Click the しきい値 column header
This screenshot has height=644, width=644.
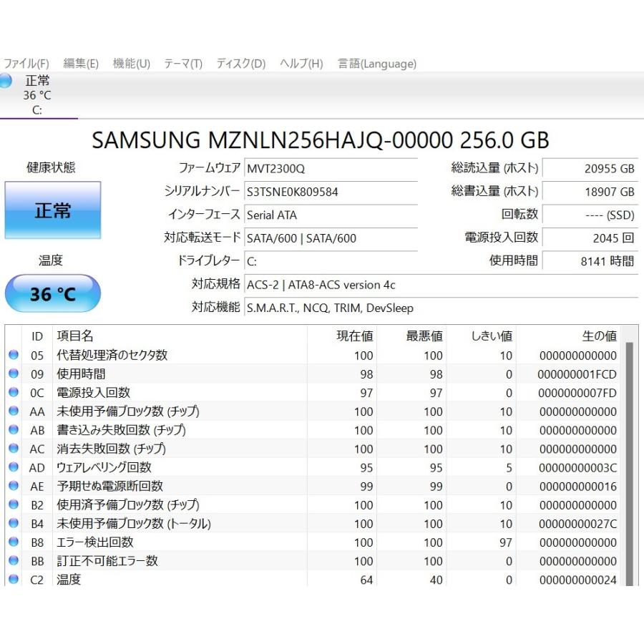pos(482,336)
